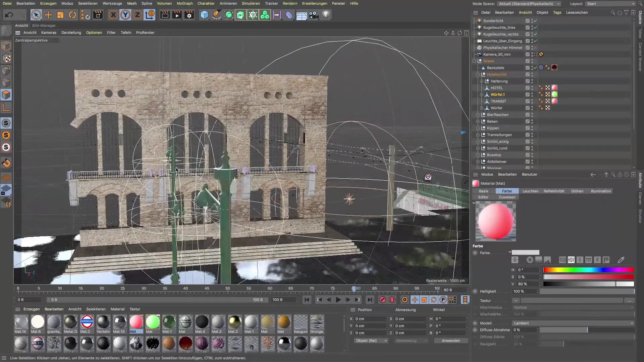Click the Editor button in material

[483, 197]
